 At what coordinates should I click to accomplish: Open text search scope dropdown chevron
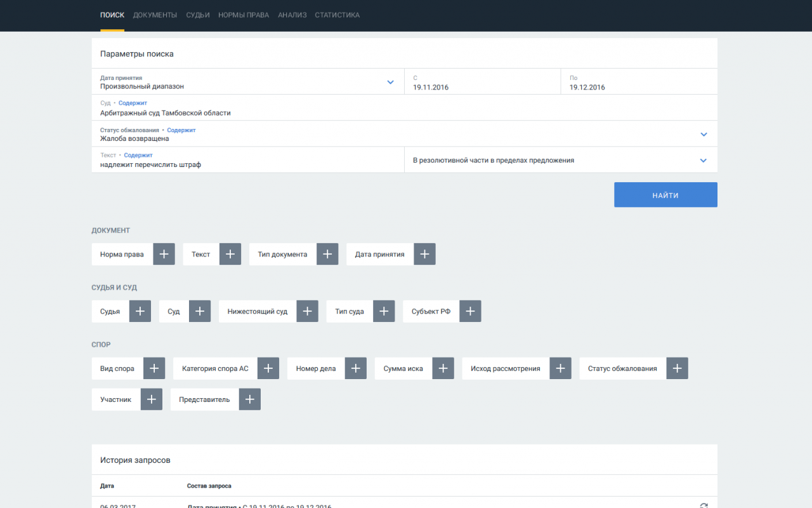click(x=704, y=160)
